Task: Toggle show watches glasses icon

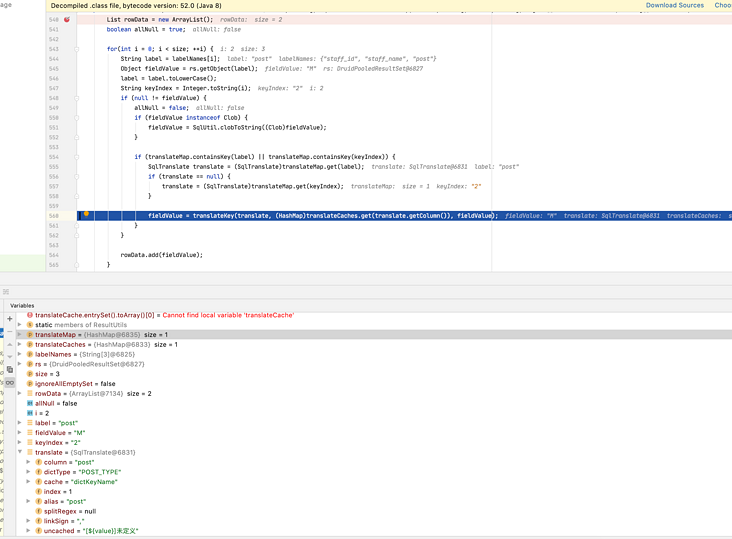Action: click(x=10, y=382)
